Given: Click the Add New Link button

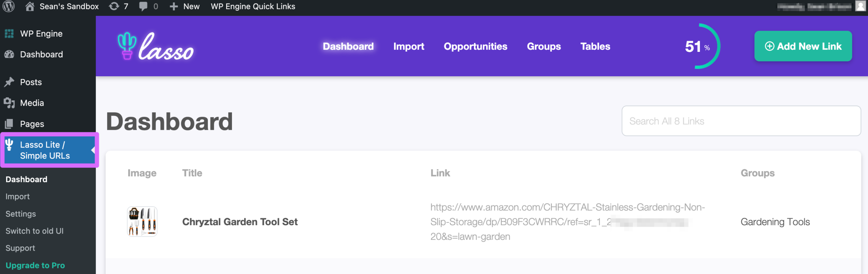Looking at the screenshot, I should 803,46.
